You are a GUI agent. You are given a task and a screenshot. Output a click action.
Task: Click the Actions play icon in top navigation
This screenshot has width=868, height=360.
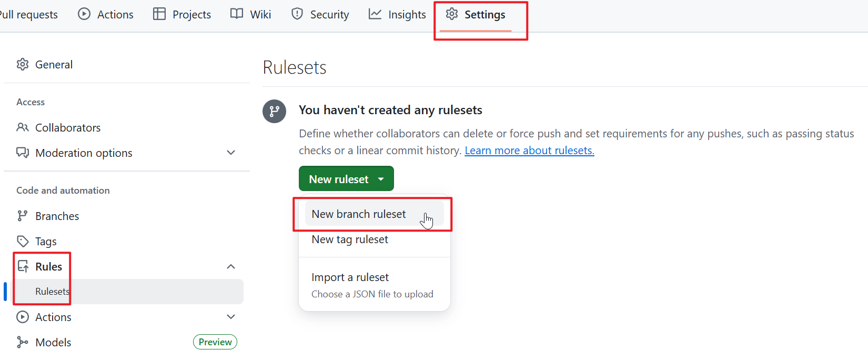tap(84, 14)
